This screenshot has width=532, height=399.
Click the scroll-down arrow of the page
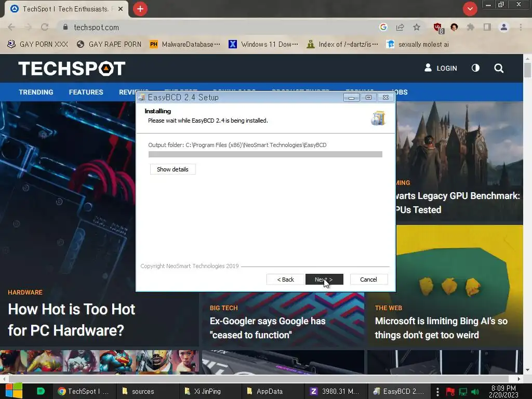pyautogui.click(x=527, y=370)
